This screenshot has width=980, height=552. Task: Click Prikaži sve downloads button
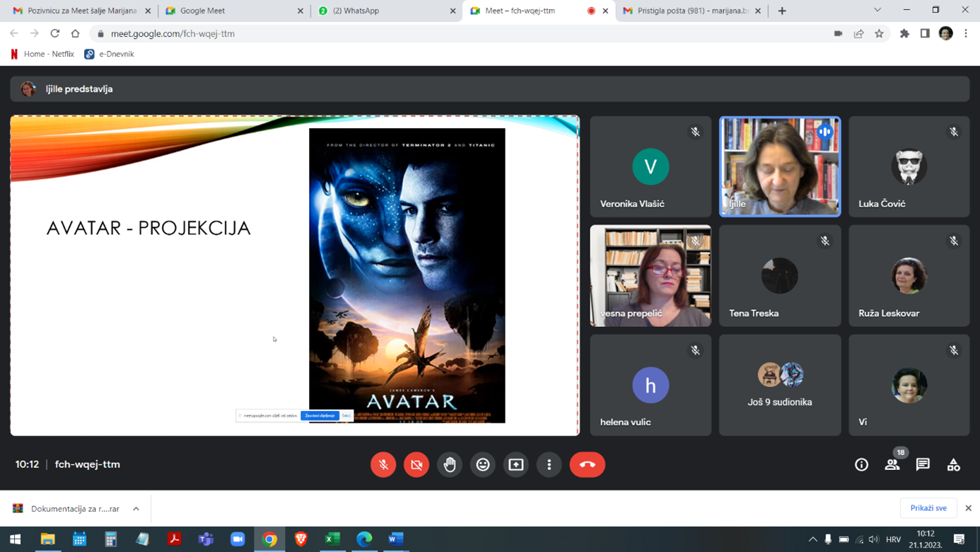point(928,508)
